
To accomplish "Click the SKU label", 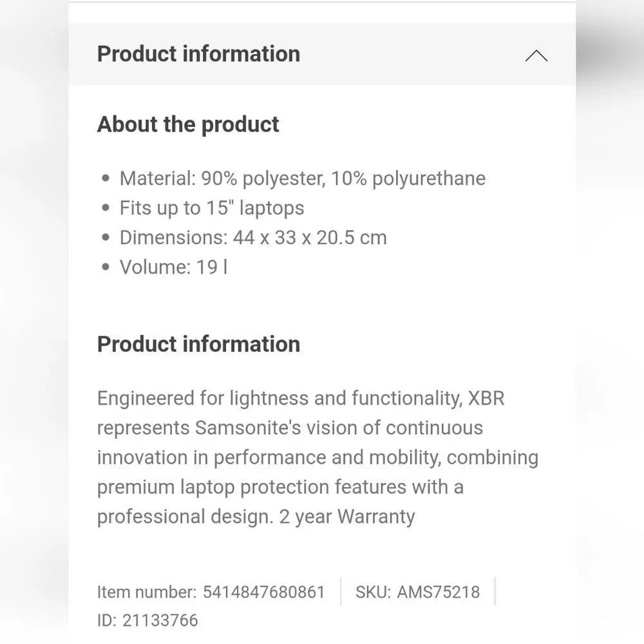I will click(373, 592).
